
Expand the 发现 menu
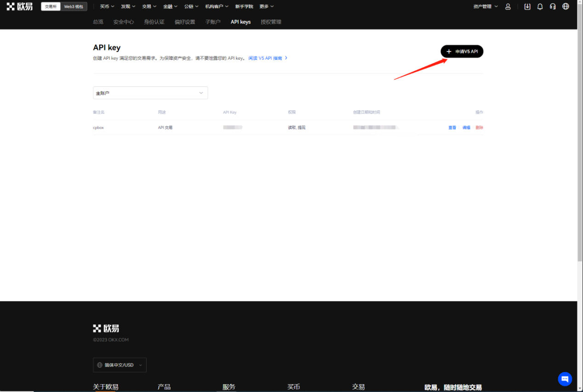(128, 6)
